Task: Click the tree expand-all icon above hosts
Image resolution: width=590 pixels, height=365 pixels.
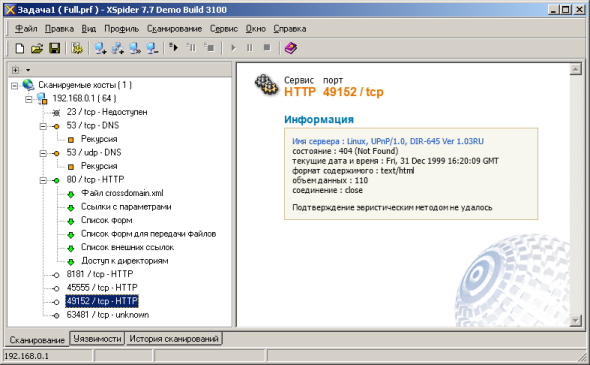Action: pyautogui.click(x=15, y=70)
